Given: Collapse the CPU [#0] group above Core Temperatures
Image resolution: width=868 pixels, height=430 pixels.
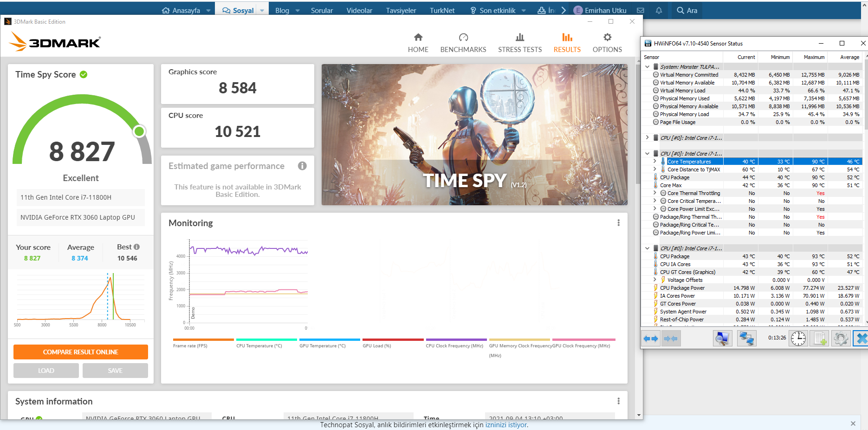Looking at the screenshot, I should tap(647, 154).
